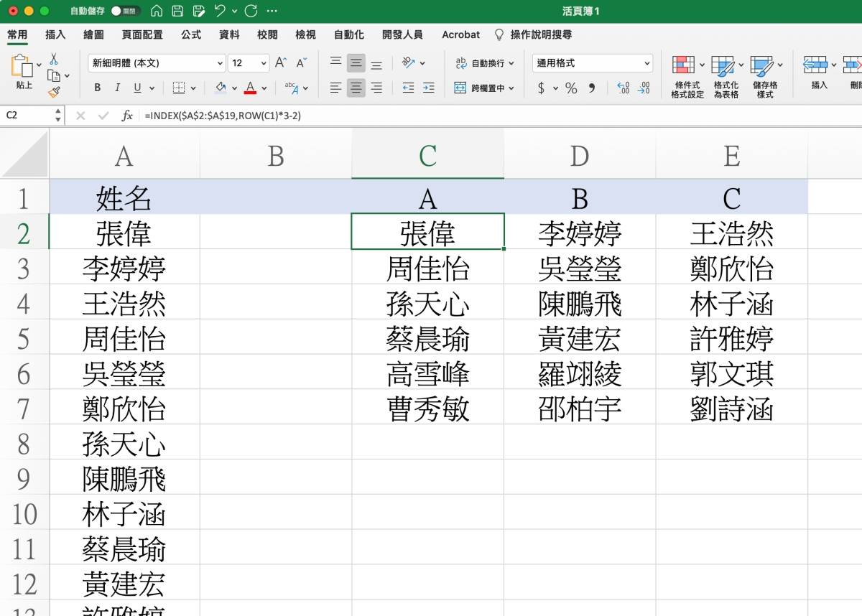Open the 通用格式 number format dropdown
862x616 pixels.
coord(644,63)
